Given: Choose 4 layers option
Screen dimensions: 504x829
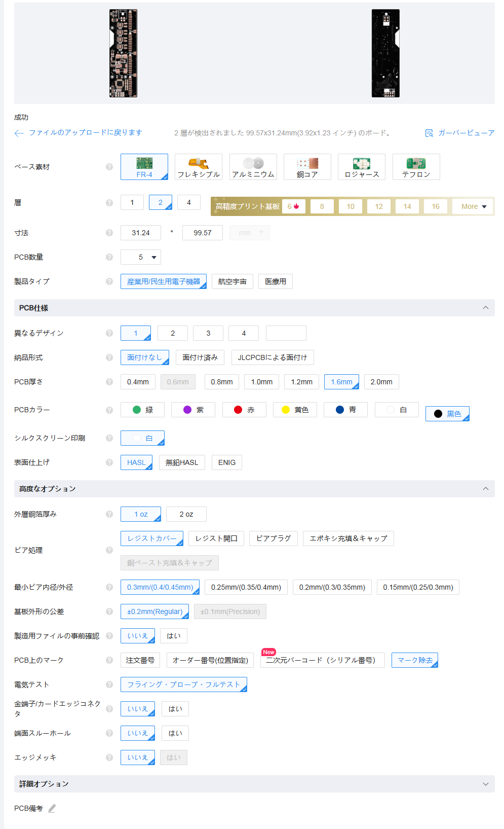Looking at the screenshot, I should 189,202.
